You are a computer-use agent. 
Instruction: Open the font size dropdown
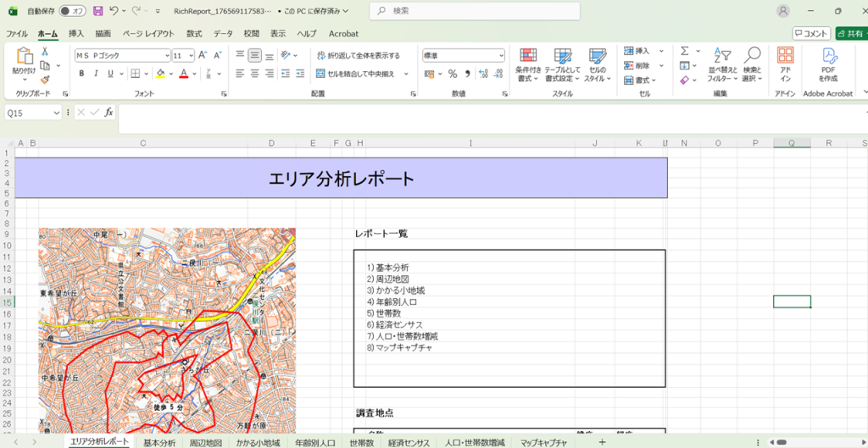[x=191, y=55]
